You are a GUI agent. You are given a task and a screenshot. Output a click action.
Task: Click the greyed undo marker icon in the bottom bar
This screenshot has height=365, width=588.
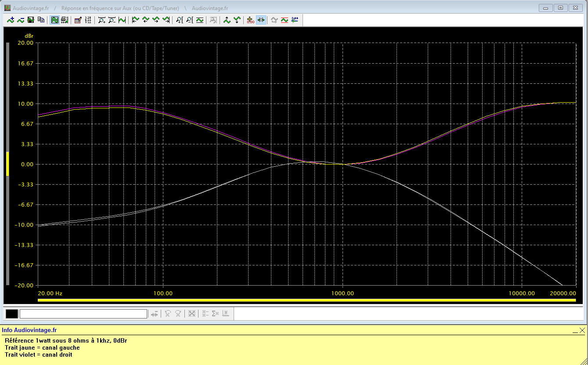click(x=168, y=314)
